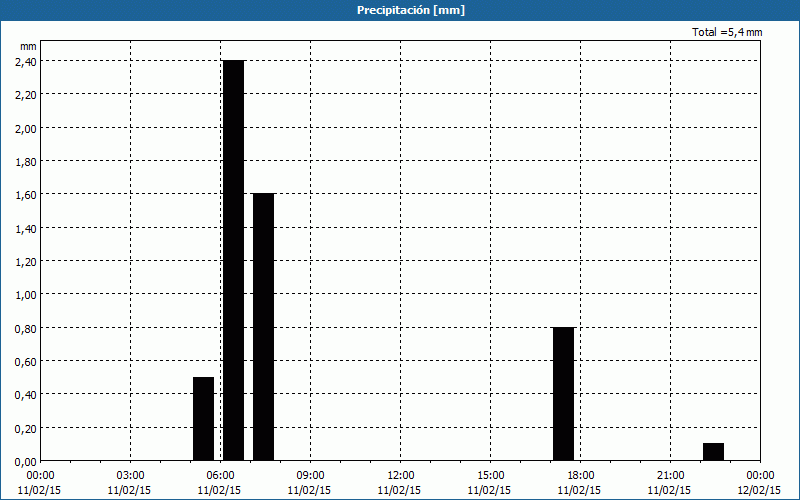Image resolution: width=800 pixels, height=500 pixels.
Task: Click the 1,40 y-axis label
Action: click(26, 228)
